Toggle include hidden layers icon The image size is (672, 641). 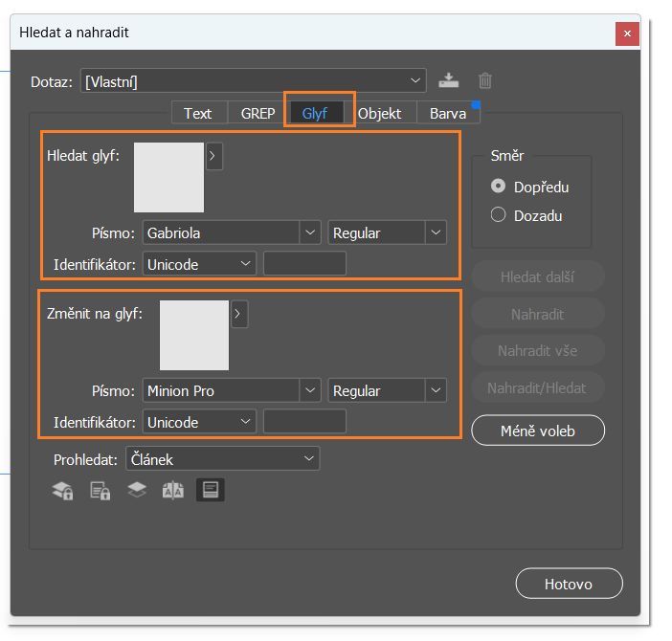pyautogui.click(x=137, y=490)
